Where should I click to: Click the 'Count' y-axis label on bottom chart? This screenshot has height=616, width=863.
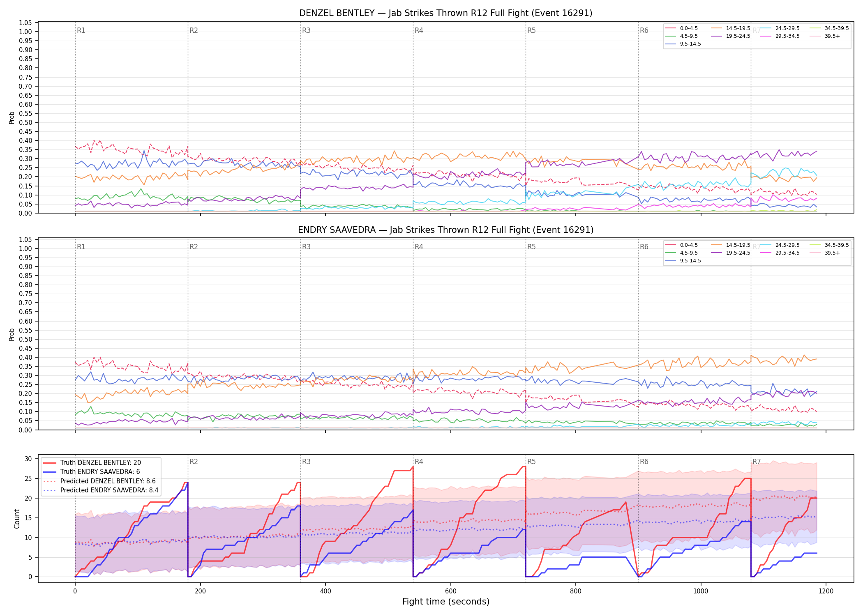pos(17,519)
